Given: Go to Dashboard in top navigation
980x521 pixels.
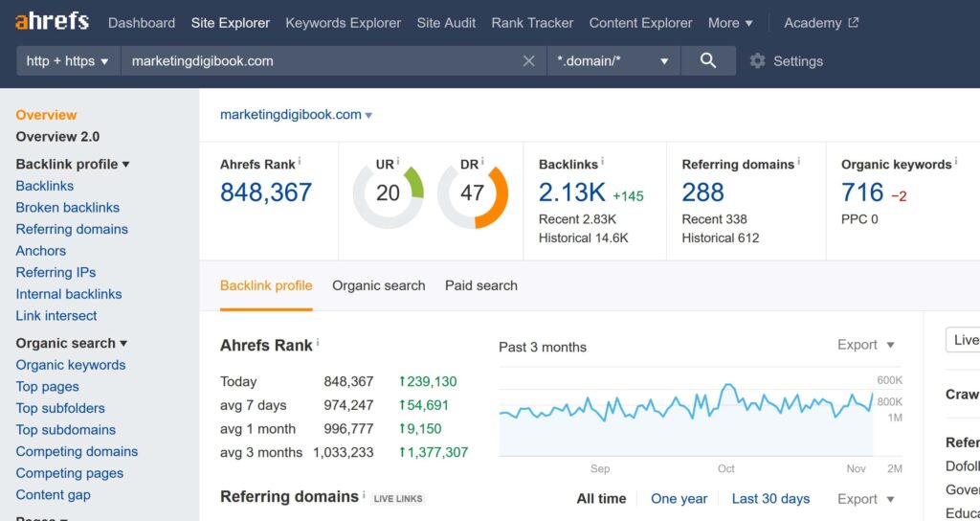Looking at the screenshot, I should 142,23.
